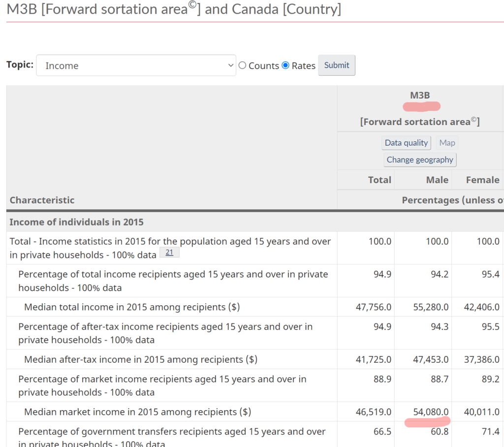Click 'Percentage of after-tax income recipients' row label
This screenshot has height=447, width=504.
click(x=165, y=333)
